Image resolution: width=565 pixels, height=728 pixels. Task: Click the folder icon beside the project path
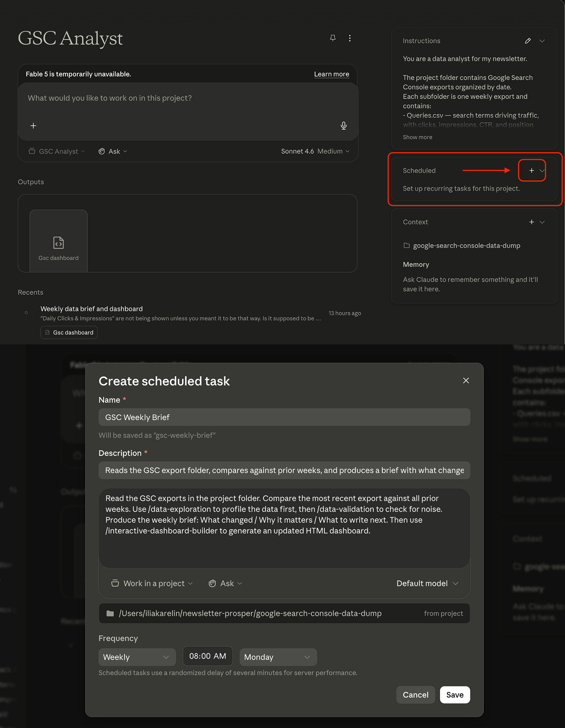[x=110, y=613]
